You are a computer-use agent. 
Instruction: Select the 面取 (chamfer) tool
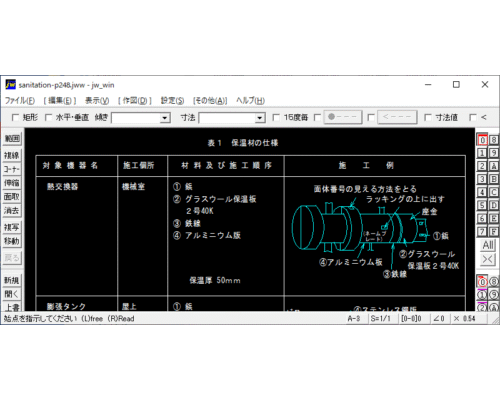[12, 197]
